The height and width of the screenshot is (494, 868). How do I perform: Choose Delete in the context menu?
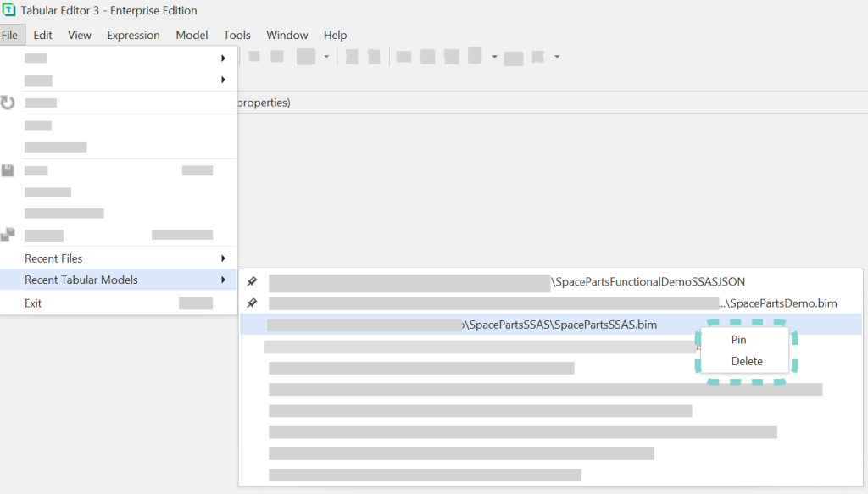point(744,361)
